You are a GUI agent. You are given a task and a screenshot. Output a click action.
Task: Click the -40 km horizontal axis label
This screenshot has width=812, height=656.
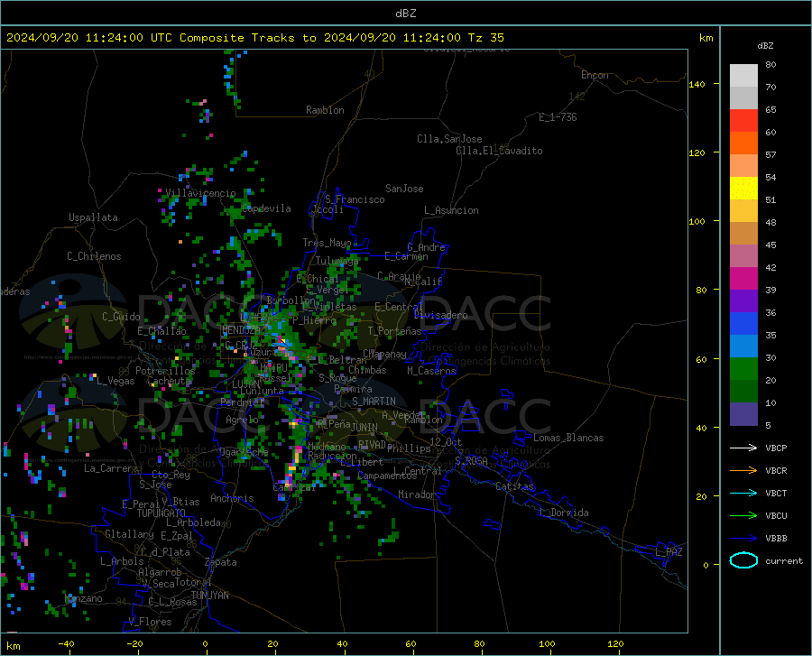click(66, 643)
